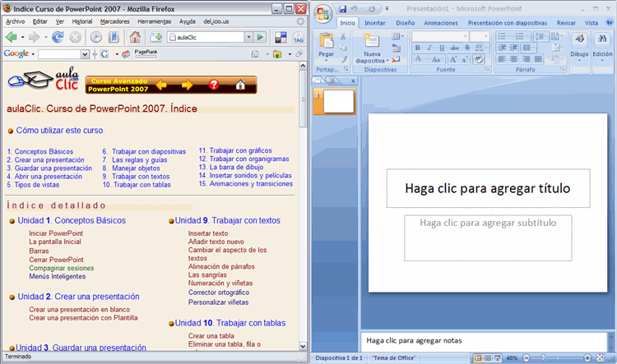The image size is (617, 364).
Task: Click Firefox's reload page icon
Action: click(x=58, y=37)
